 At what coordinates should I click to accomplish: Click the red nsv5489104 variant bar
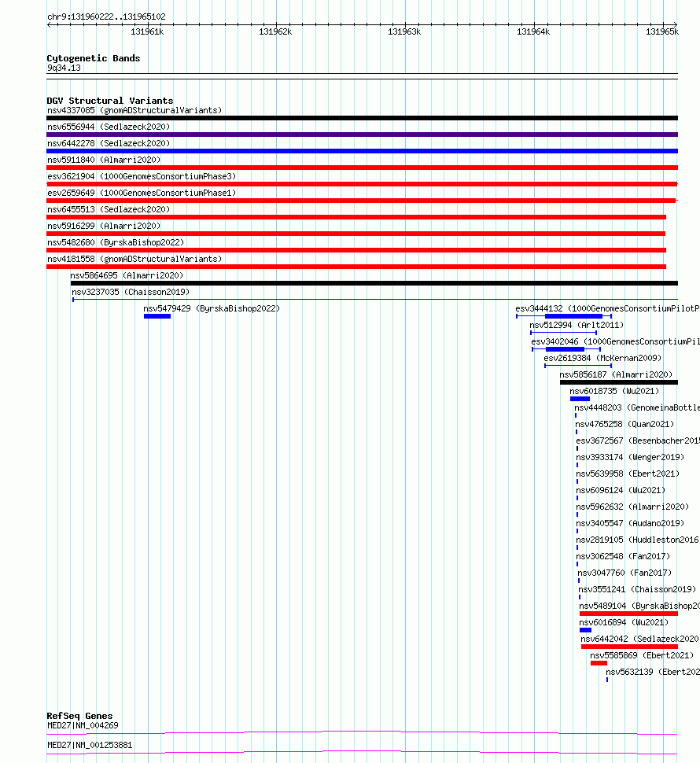(x=628, y=614)
